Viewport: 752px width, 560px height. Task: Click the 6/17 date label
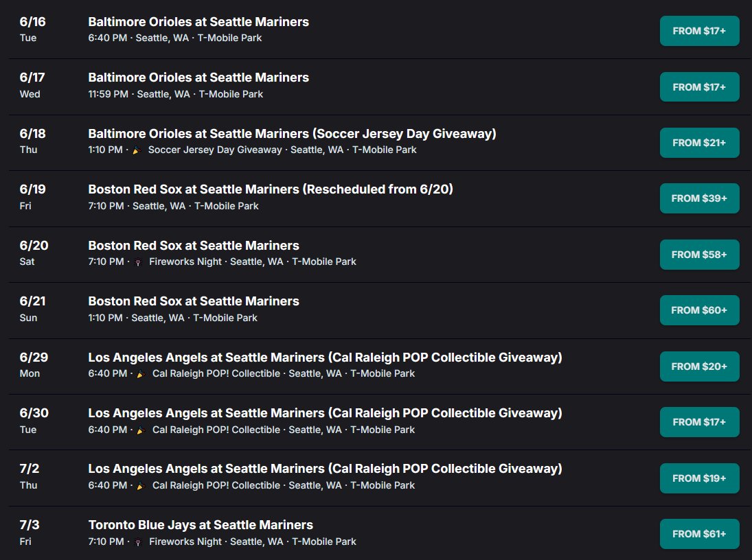tap(32, 77)
